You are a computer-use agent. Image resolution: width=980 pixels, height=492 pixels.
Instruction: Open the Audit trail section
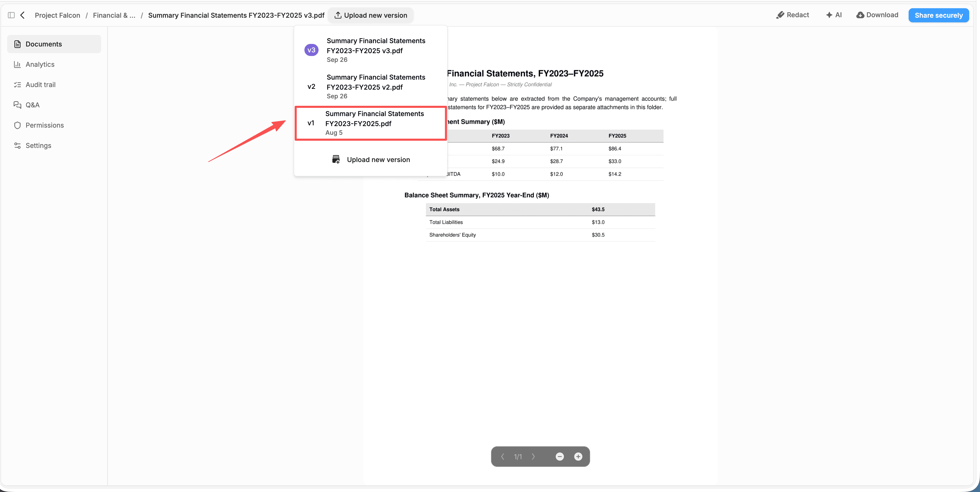(54, 84)
